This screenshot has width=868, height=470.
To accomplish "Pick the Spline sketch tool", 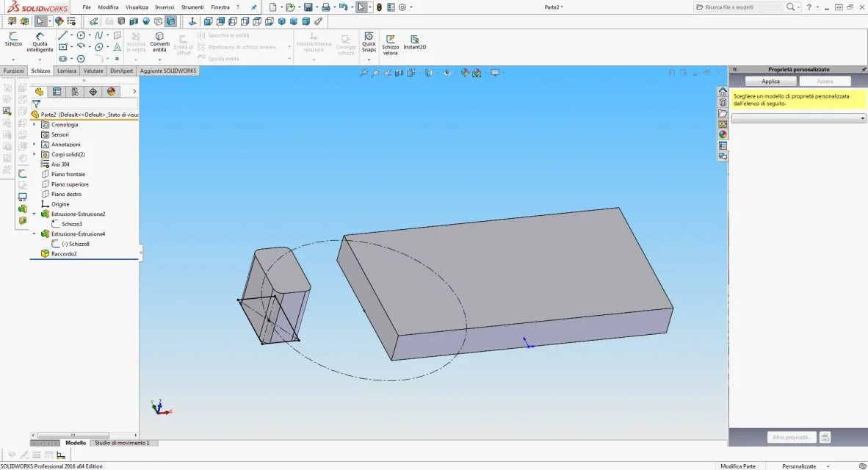I will point(98,35).
